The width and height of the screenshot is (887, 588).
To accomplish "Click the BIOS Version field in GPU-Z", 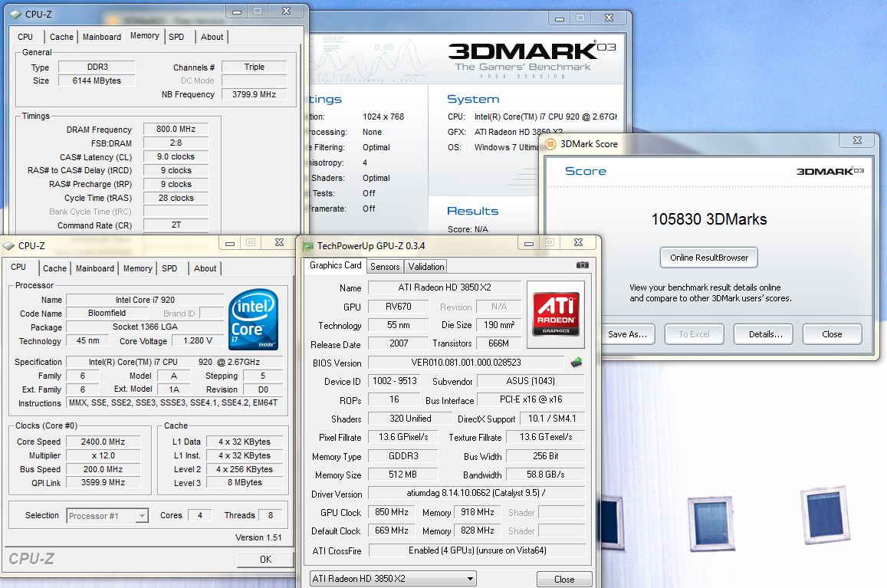I will [466, 362].
